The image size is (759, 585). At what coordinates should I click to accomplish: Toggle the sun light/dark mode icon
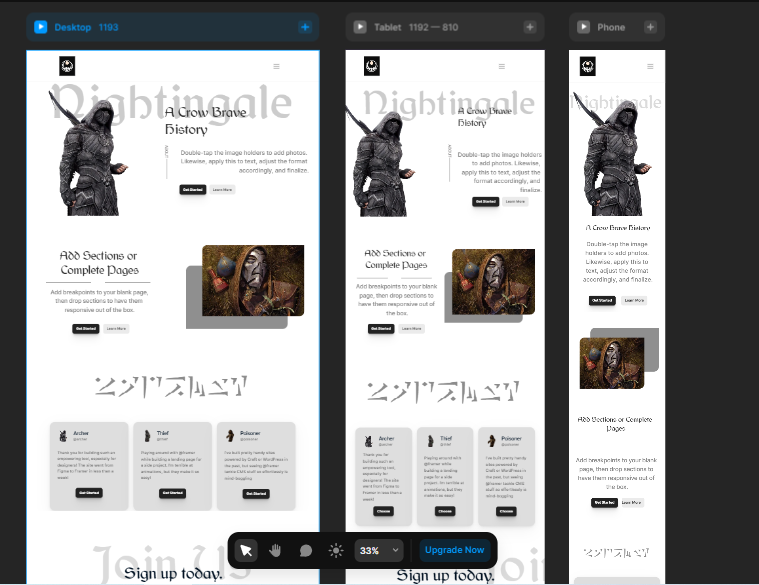[336, 551]
